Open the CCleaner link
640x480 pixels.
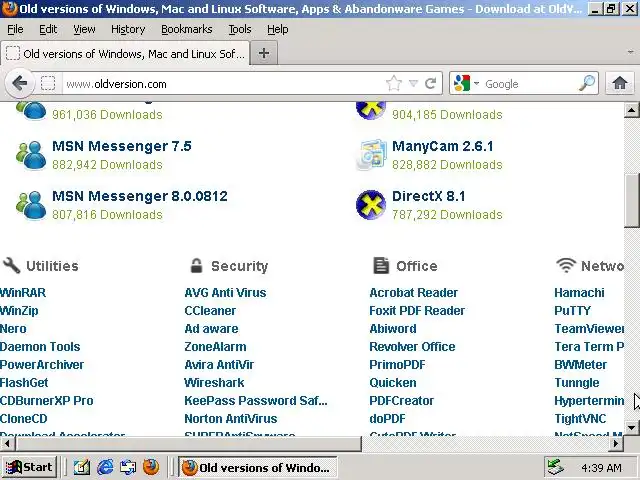pos(210,311)
